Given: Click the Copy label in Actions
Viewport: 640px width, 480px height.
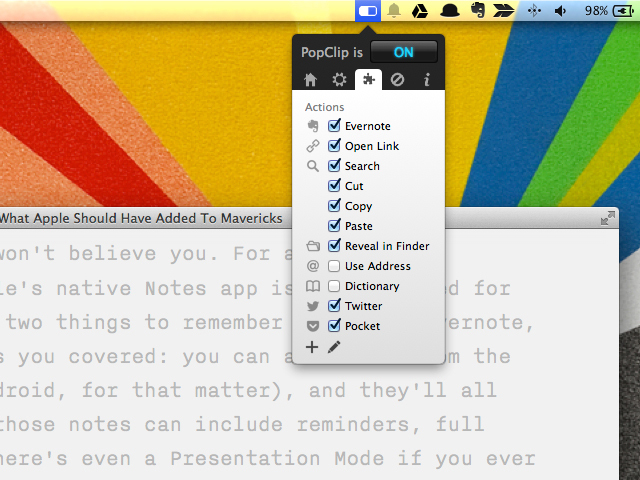Looking at the screenshot, I should click(358, 206).
